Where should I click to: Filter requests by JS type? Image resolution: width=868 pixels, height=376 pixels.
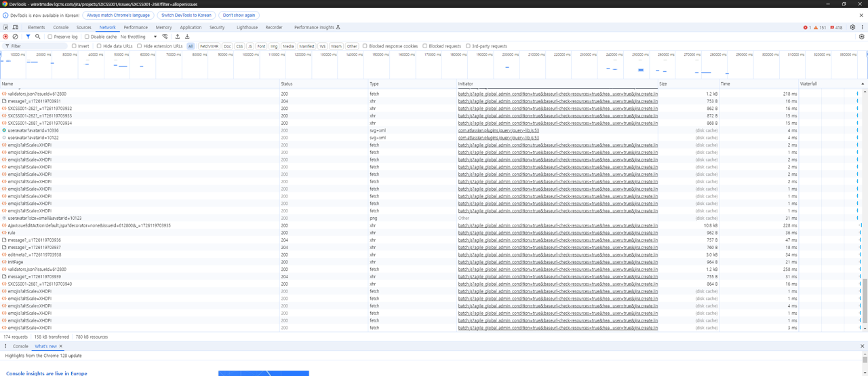click(x=250, y=46)
